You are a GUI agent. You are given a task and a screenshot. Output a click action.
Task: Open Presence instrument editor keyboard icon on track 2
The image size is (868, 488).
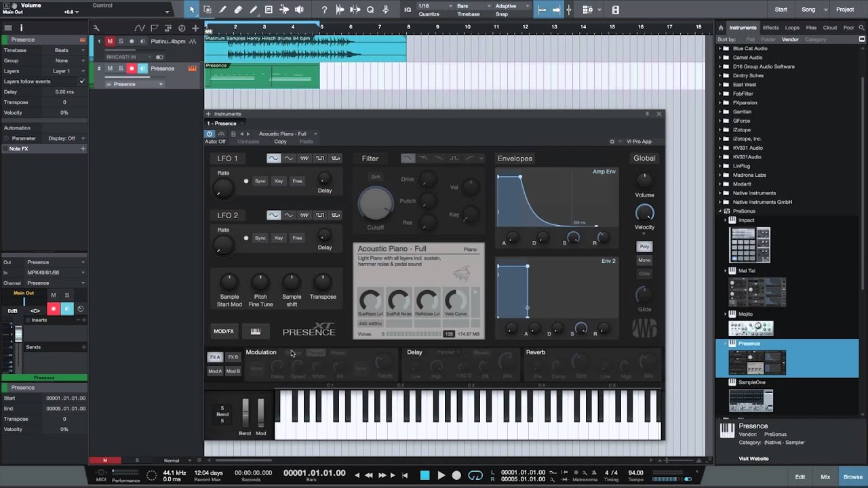[x=193, y=68]
